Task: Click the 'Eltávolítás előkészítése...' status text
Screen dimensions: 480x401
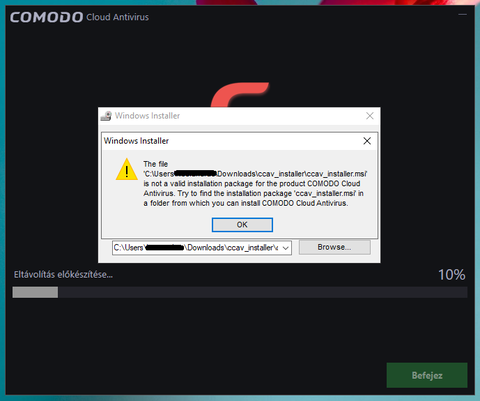Action: click(x=63, y=275)
